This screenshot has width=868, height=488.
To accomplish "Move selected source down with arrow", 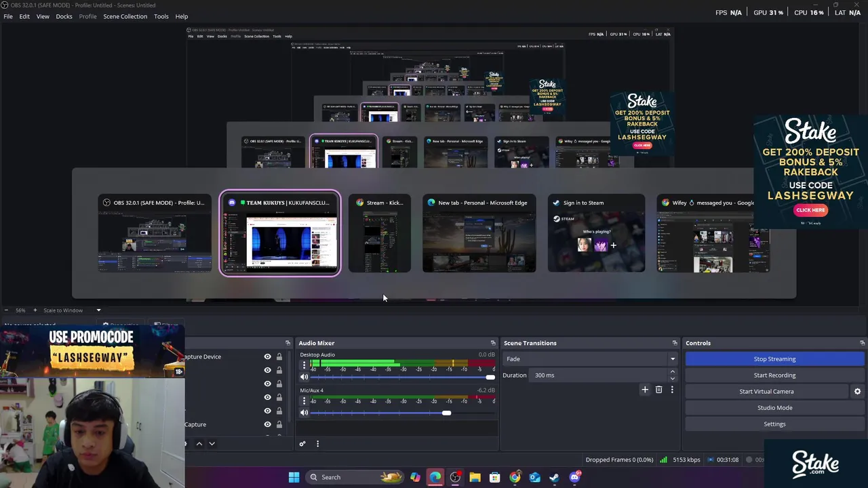I will point(212,444).
